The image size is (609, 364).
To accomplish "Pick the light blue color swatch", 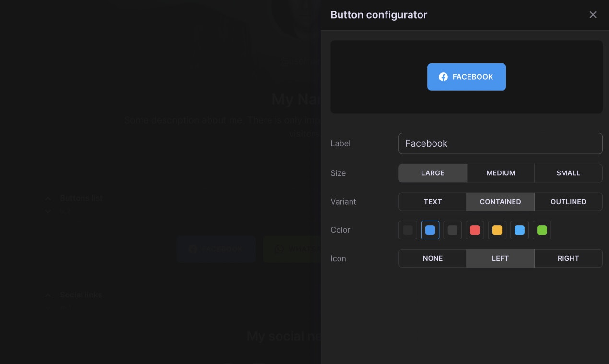I will [x=519, y=230].
